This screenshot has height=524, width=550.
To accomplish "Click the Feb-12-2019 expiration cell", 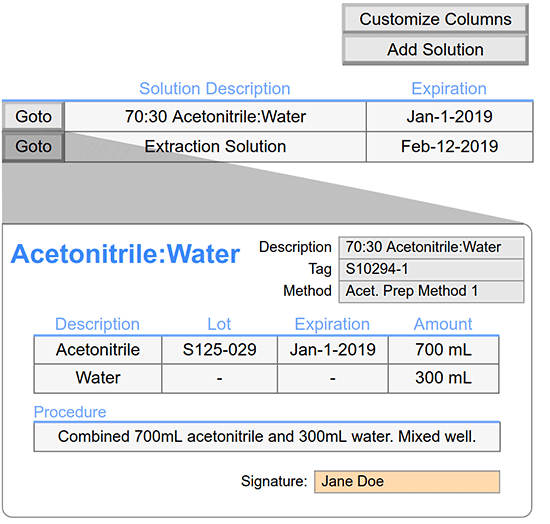I will pos(450,147).
